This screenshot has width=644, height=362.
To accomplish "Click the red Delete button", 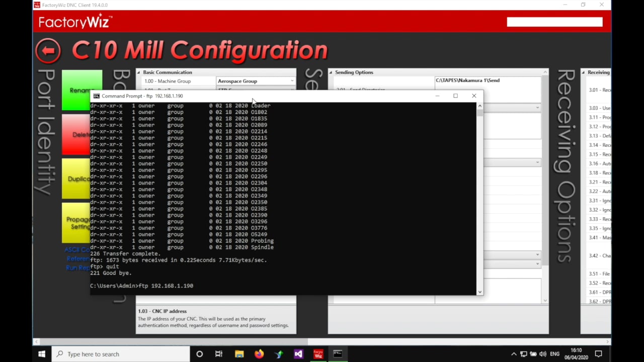I will click(x=76, y=134).
